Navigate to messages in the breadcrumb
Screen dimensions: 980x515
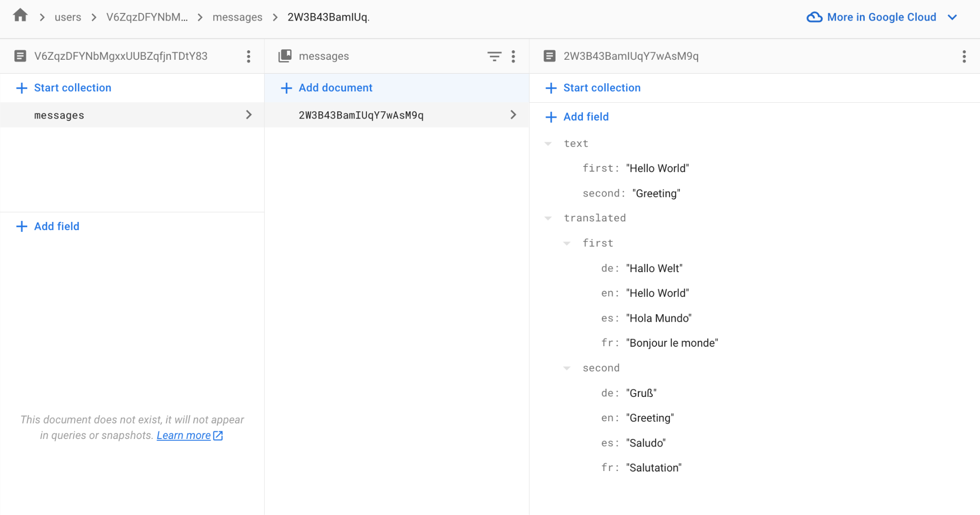(x=237, y=17)
